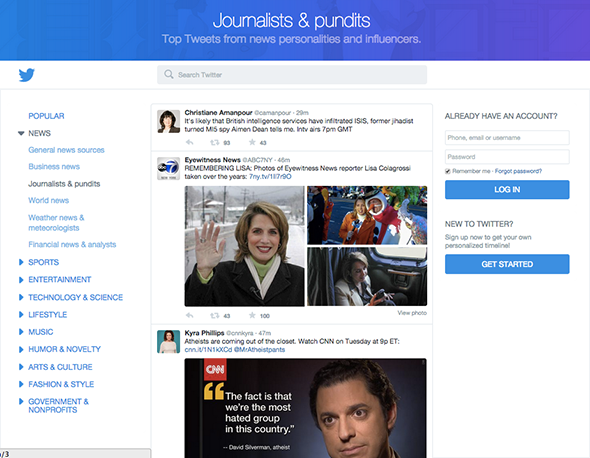Open Christiane Amanpour's avatar

coord(168,121)
